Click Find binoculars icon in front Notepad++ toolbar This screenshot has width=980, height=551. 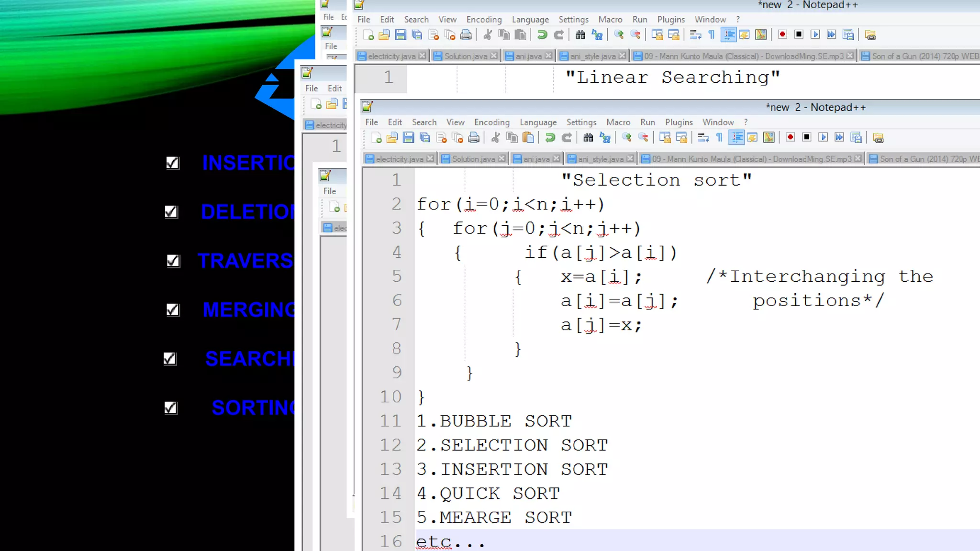click(x=588, y=138)
